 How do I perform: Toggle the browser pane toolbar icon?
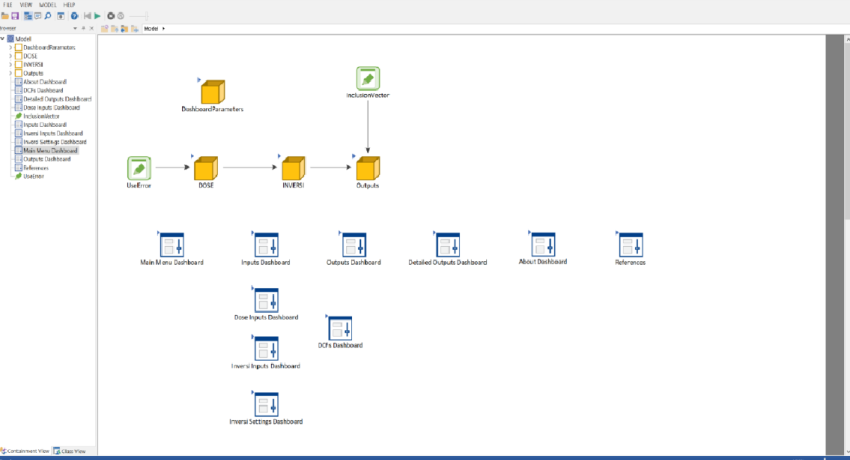pyautogui.click(x=28, y=16)
